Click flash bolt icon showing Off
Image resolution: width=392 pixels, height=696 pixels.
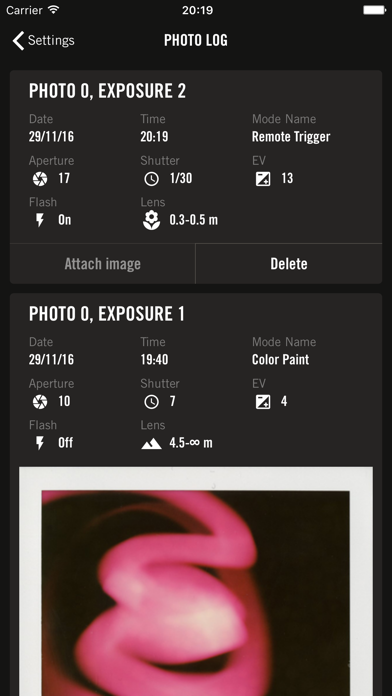[40, 443]
